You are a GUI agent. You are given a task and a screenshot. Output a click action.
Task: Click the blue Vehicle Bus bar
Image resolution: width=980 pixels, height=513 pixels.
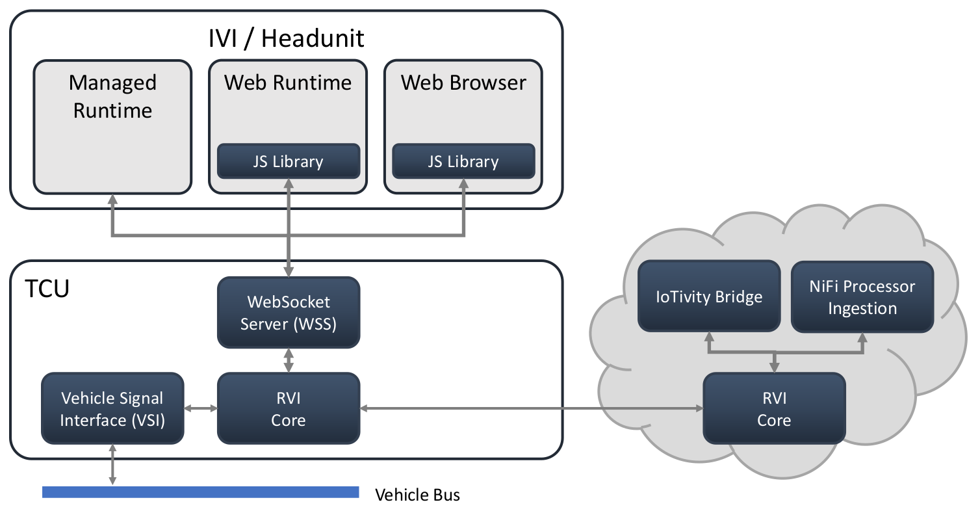(200, 492)
